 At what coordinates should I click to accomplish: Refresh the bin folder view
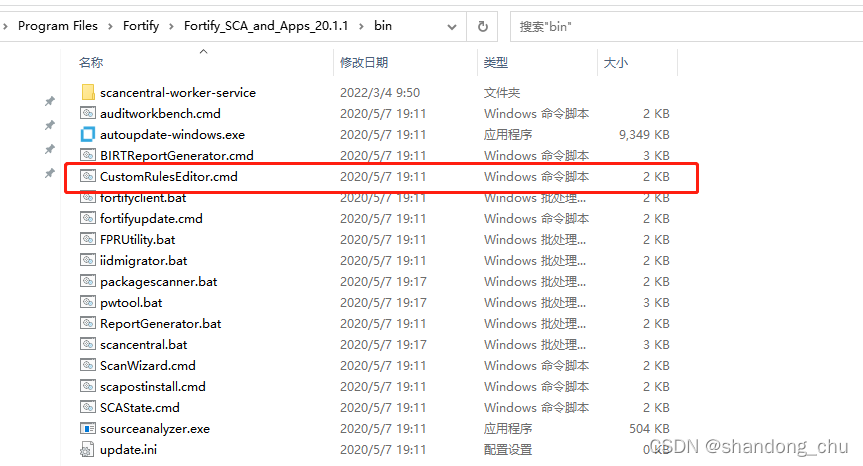coord(482,26)
